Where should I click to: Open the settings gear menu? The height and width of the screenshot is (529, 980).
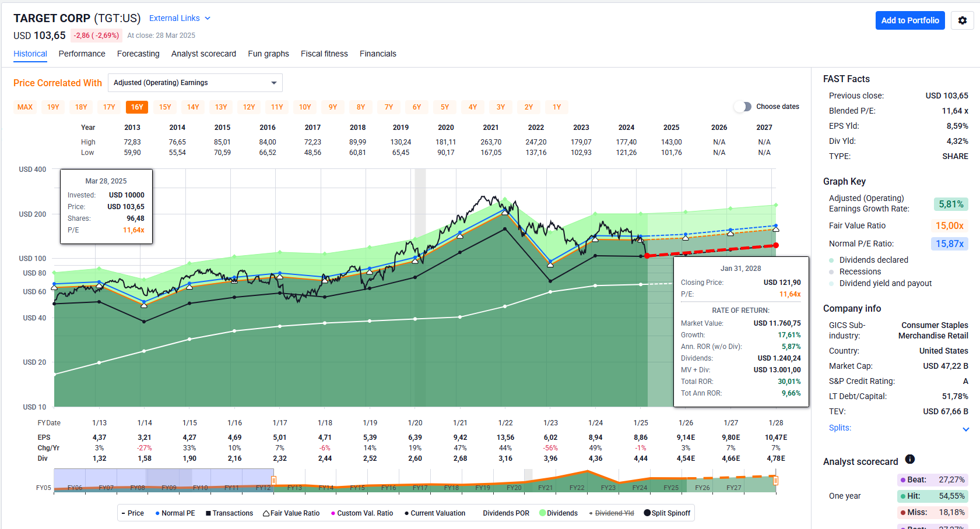(962, 20)
